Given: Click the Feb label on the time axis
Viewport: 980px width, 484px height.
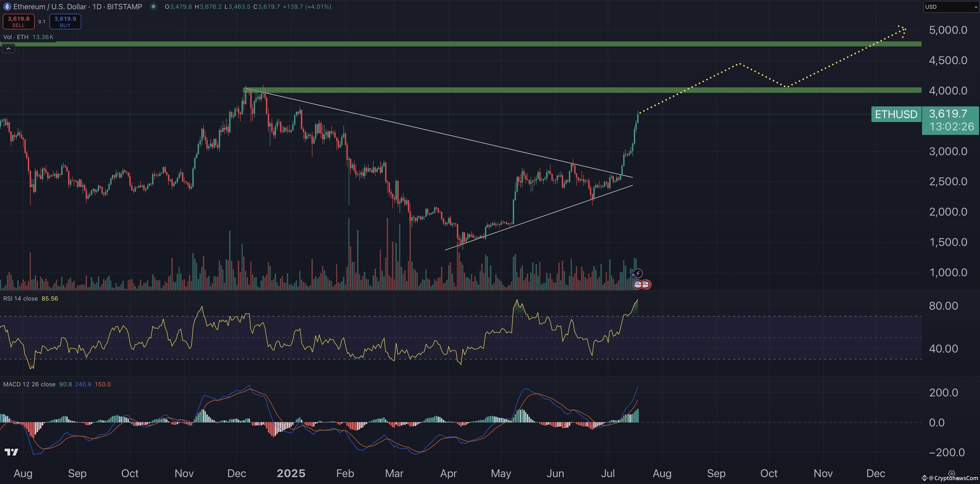Looking at the screenshot, I should click(x=345, y=473).
